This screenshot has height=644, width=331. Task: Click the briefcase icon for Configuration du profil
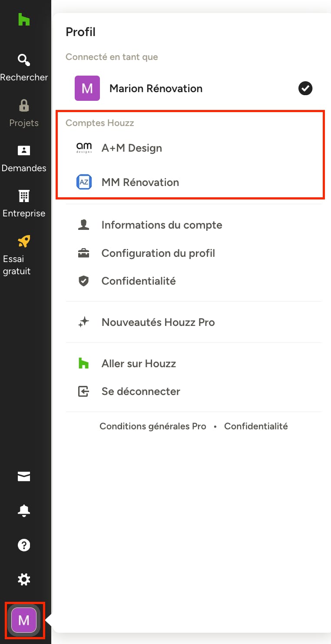pos(83,253)
